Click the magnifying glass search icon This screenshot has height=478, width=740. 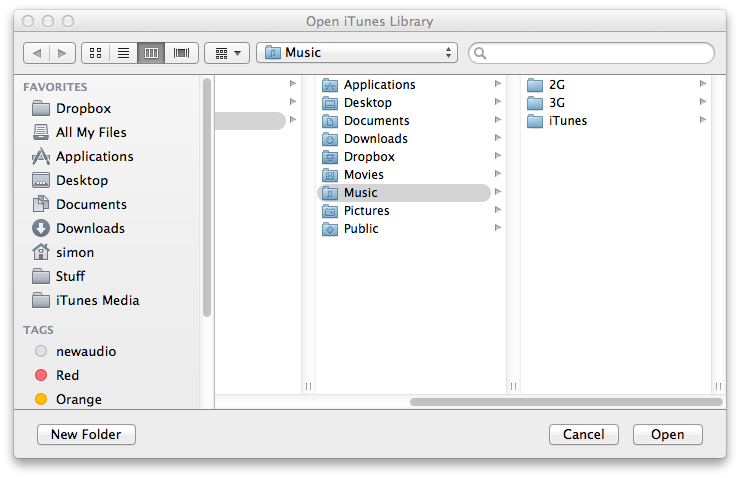(480, 53)
